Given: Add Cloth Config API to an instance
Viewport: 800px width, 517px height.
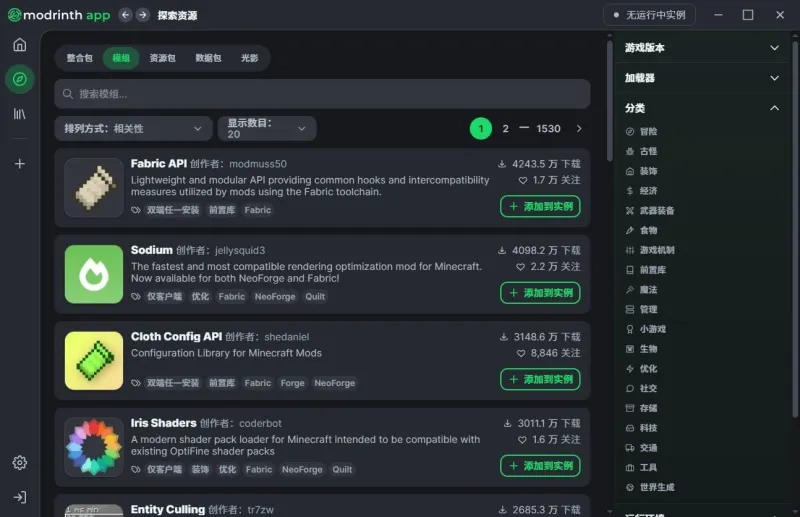Looking at the screenshot, I should pos(540,380).
